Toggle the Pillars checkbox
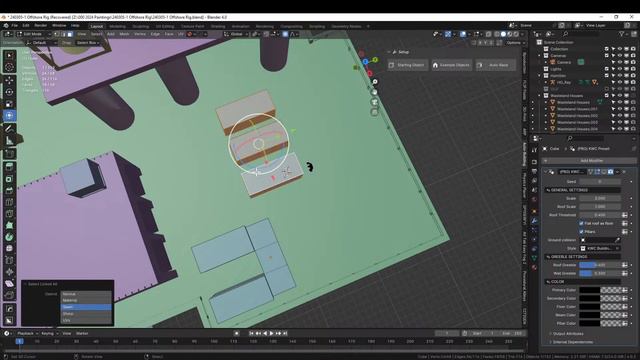Screen dimensions: 640x360 point(581,231)
